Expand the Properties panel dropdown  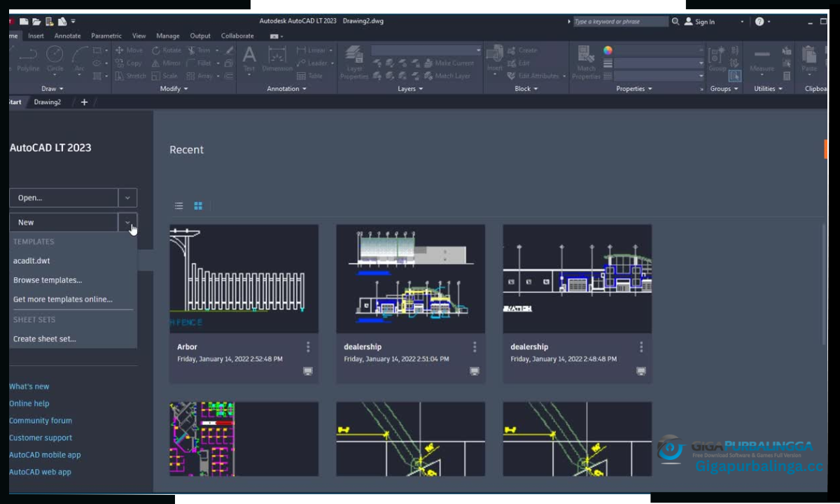[x=634, y=89]
